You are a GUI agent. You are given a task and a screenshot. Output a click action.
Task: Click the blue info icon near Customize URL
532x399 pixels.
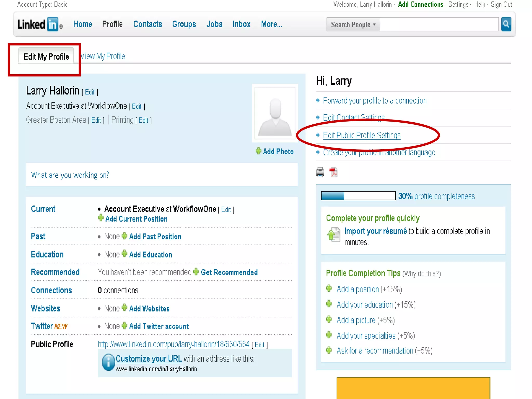point(108,362)
